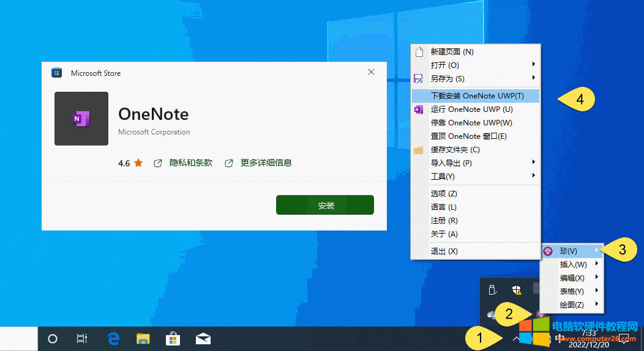644x351 pixels.
Task: Click the green 安装 install button
Action: [324, 205]
